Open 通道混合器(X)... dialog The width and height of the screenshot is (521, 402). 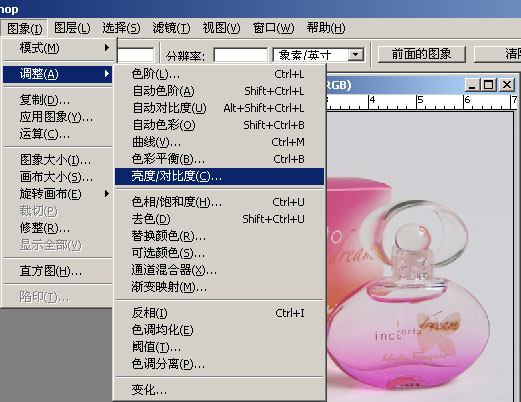[219, 270]
